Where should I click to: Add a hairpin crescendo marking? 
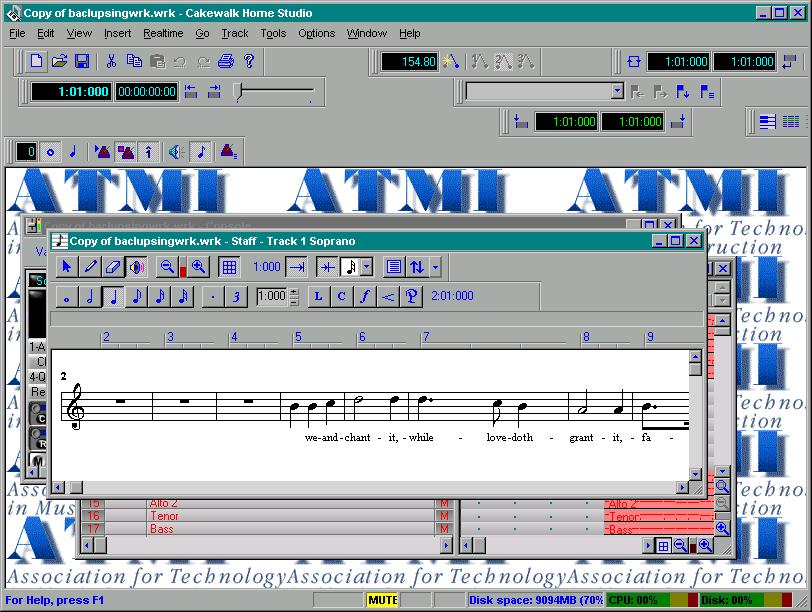(x=388, y=296)
